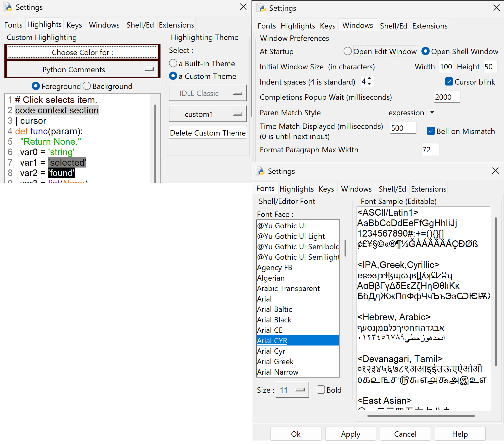This screenshot has height=444, width=504.
Task: Choose the Background radio button
Action: pyautogui.click(x=87, y=86)
